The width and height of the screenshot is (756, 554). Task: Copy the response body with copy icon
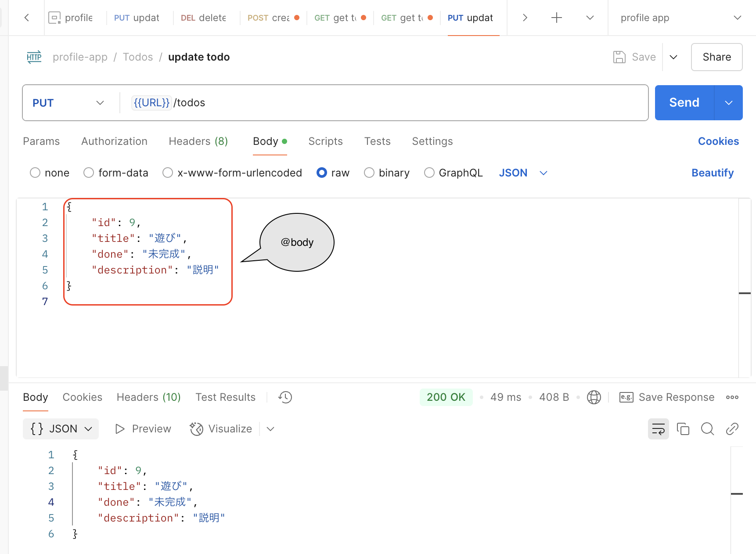click(683, 429)
